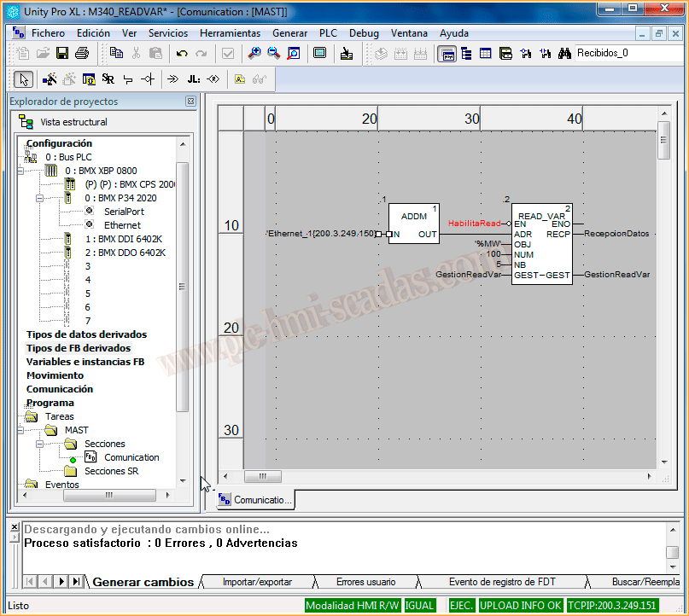Select the Comunication section in tree
This screenshot has height=616, width=689.
click(131, 457)
